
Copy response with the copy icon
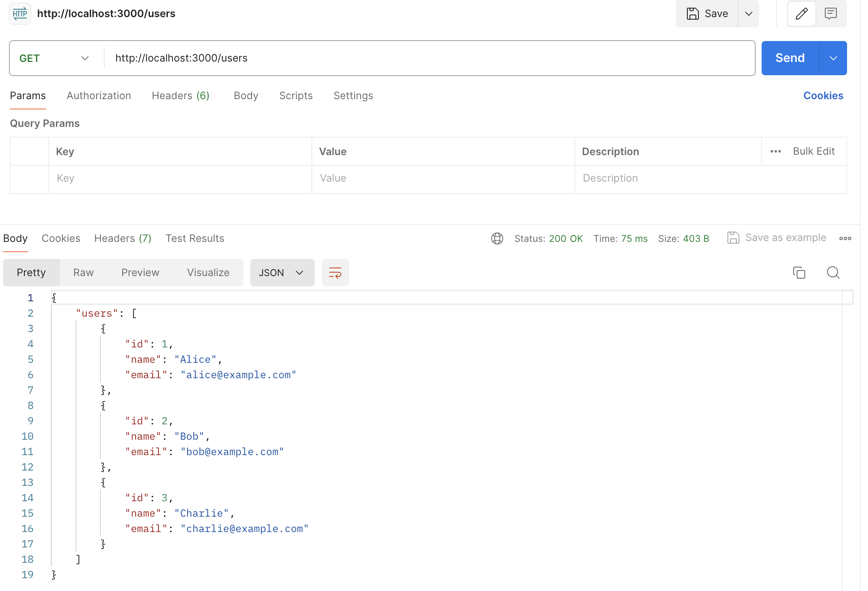click(799, 273)
